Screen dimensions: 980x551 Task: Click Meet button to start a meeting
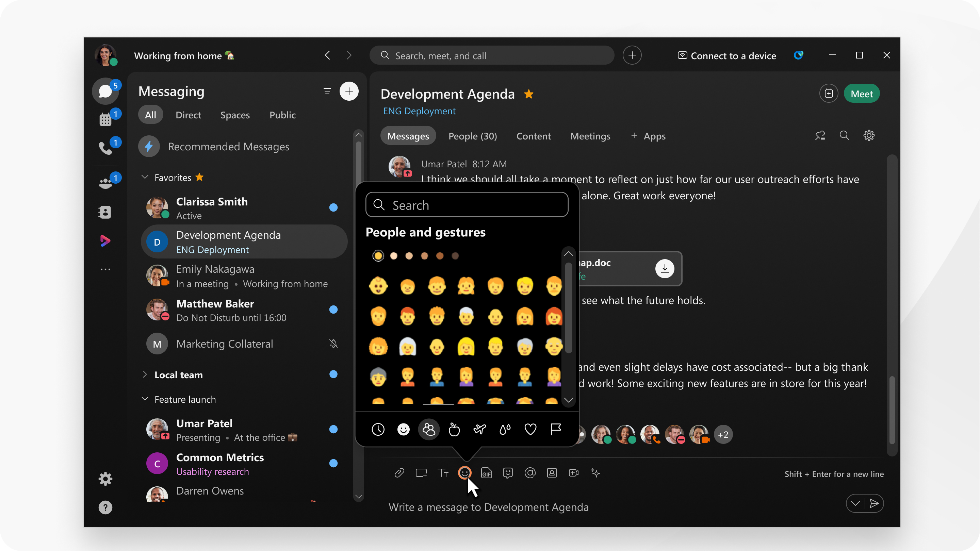862,93
